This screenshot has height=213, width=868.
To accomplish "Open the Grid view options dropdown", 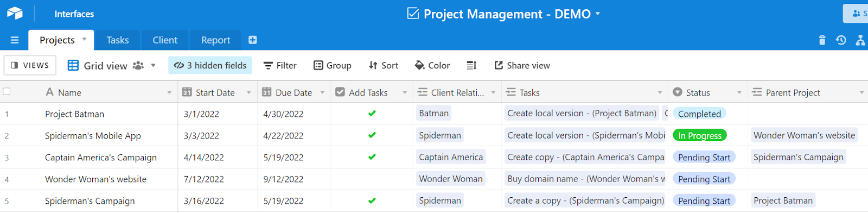I will pyautogui.click(x=154, y=65).
